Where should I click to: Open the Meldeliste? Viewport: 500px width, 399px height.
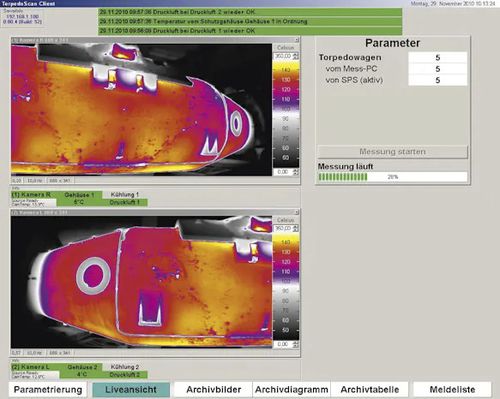click(452, 389)
